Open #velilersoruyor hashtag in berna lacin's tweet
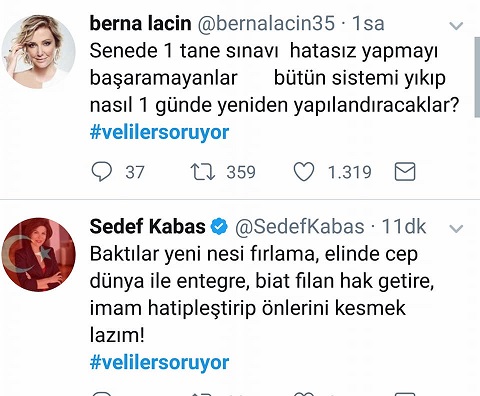 pos(159,132)
